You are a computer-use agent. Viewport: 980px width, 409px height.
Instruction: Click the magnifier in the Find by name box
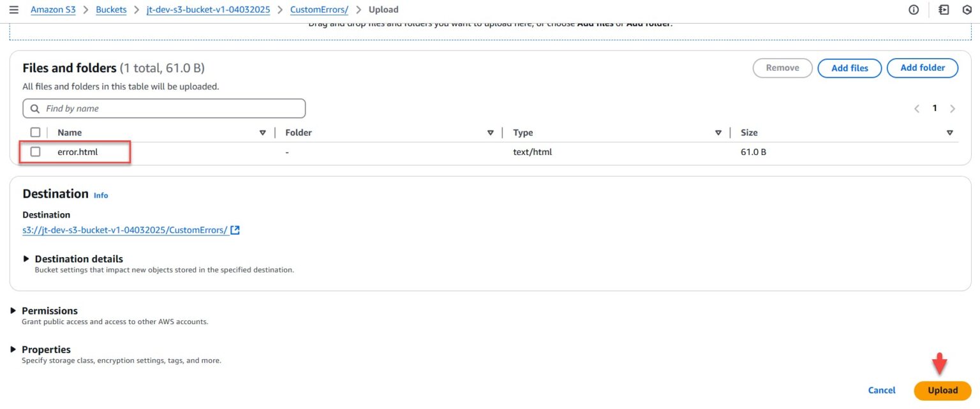click(x=34, y=108)
